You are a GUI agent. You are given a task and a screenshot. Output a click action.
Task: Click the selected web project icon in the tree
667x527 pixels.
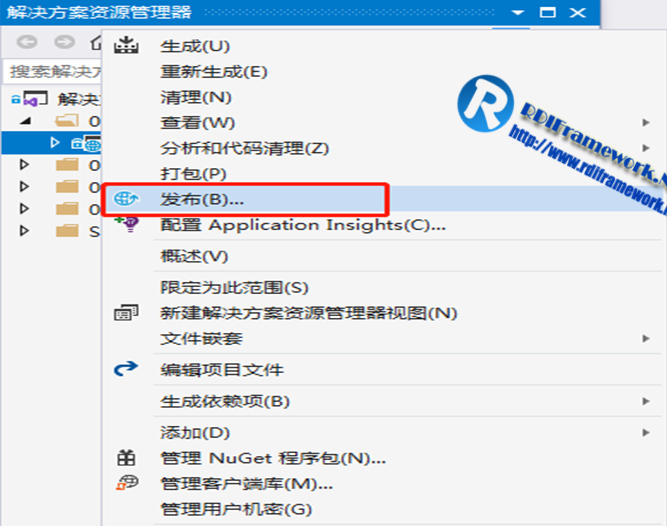(91, 143)
